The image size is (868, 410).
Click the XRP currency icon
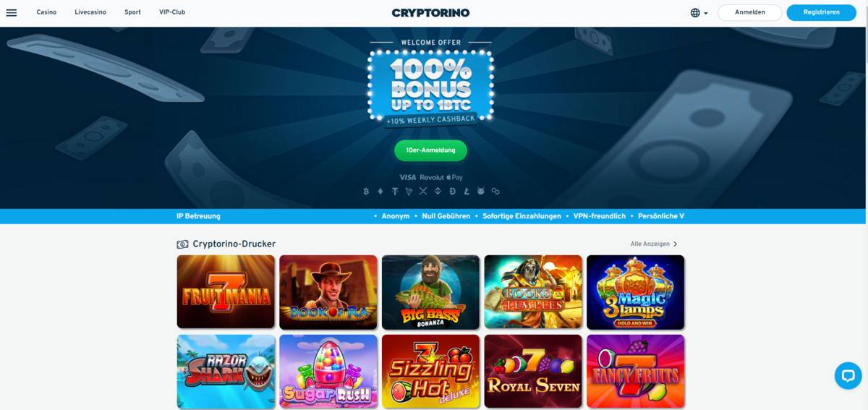[423, 192]
